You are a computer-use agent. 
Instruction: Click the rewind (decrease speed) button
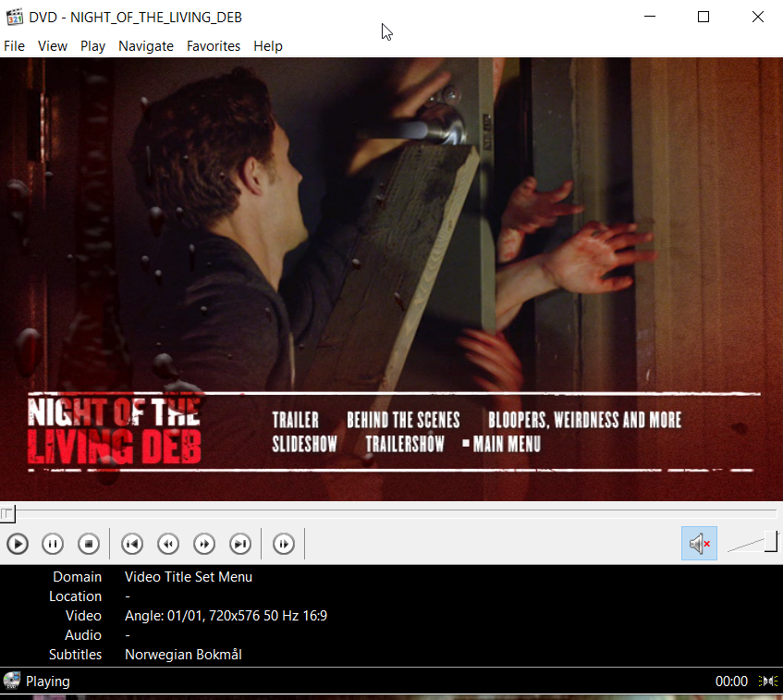tap(168, 544)
